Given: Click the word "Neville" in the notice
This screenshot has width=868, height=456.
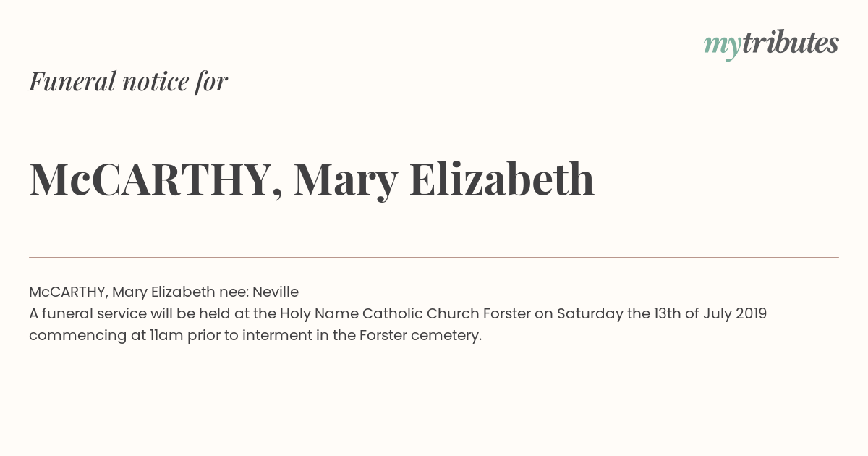Looking at the screenshot, I should 276,292.
